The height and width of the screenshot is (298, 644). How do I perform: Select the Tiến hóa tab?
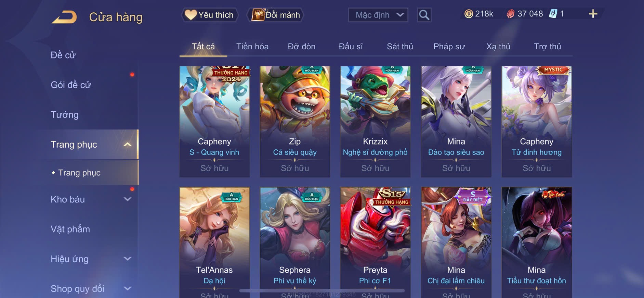252,47
